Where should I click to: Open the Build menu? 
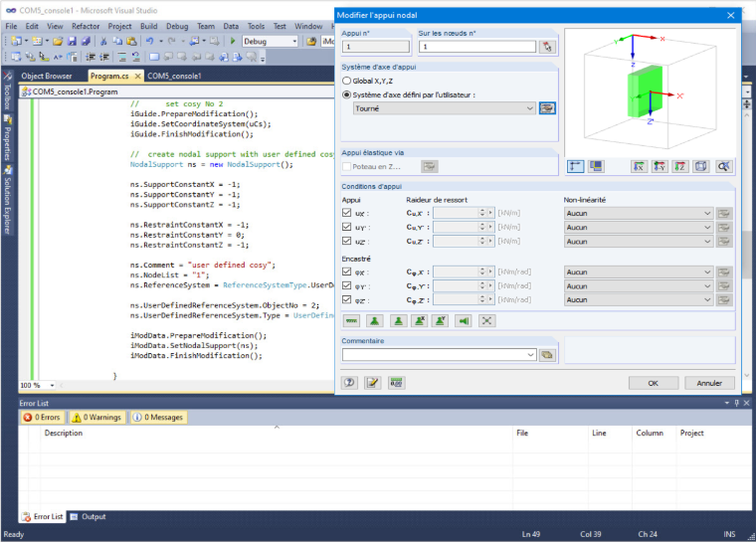tap(148, 26)
